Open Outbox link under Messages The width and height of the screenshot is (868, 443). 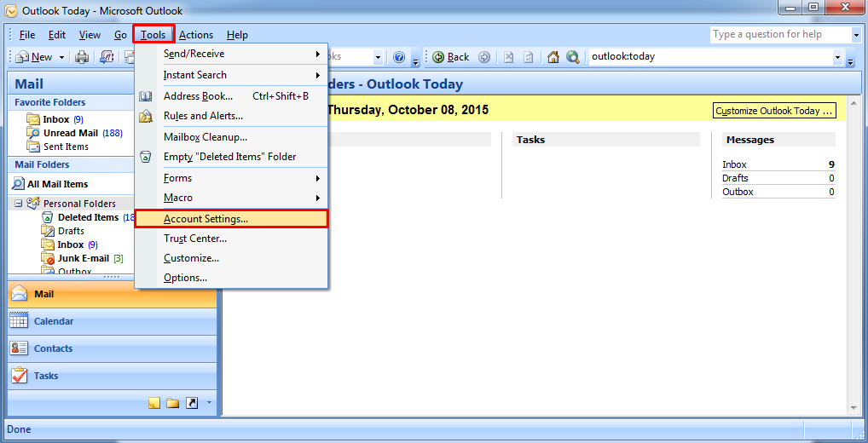click(x=738, y=192)
